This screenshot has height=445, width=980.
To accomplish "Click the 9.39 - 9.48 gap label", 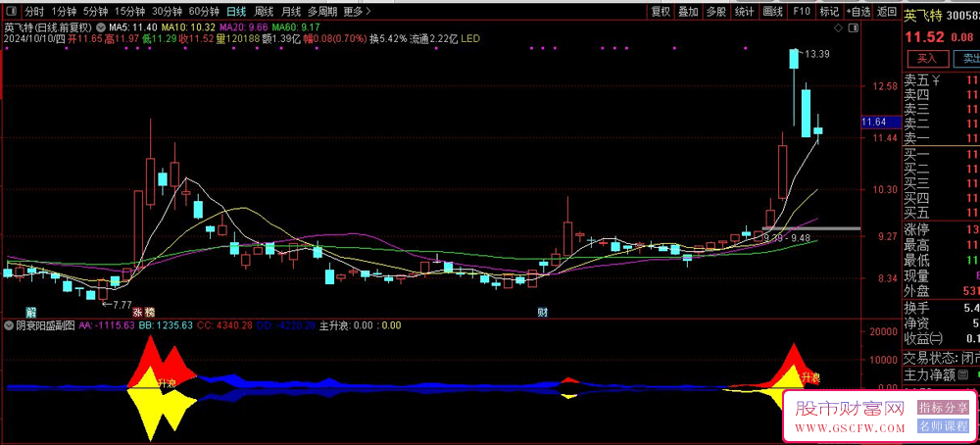I will [787, 238].
